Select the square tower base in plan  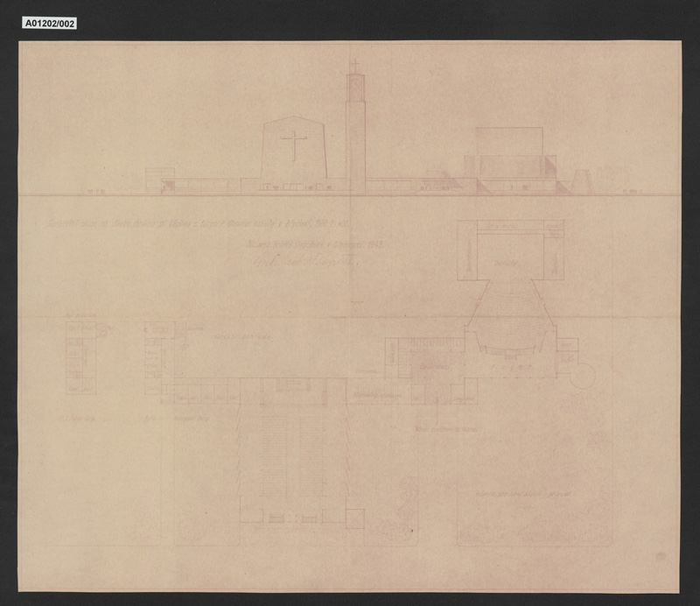point(355,518)
